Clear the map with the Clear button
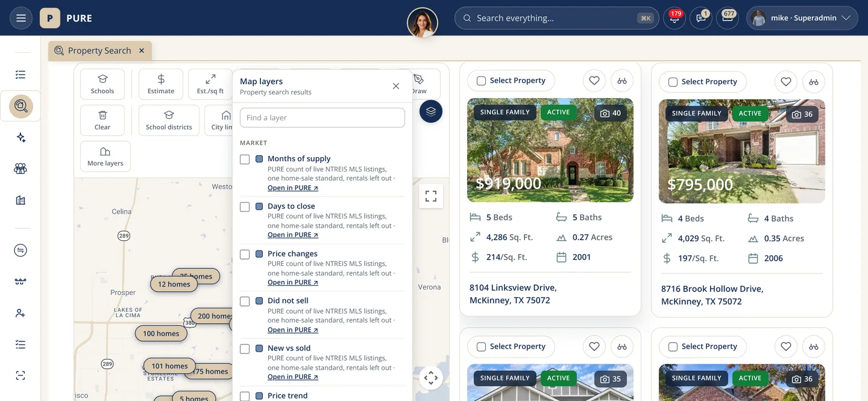Screen dimensions: 868x401 [x=102, y=120]
